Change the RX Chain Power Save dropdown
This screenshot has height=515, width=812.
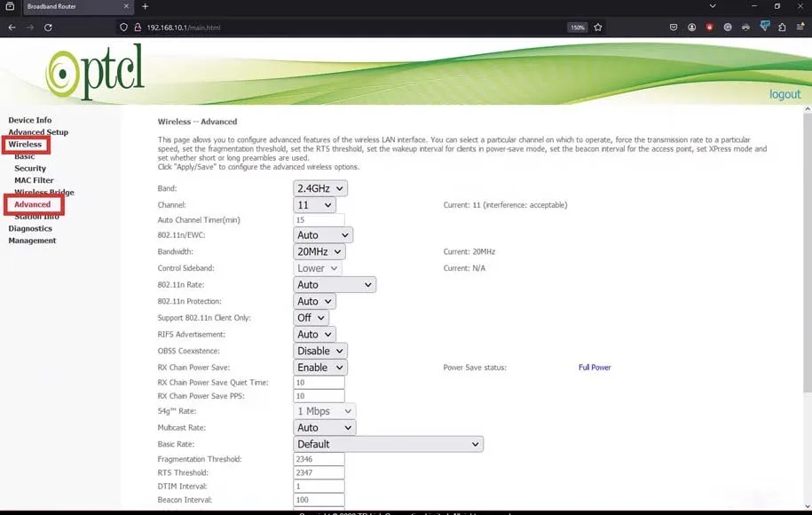coord(319,367)
